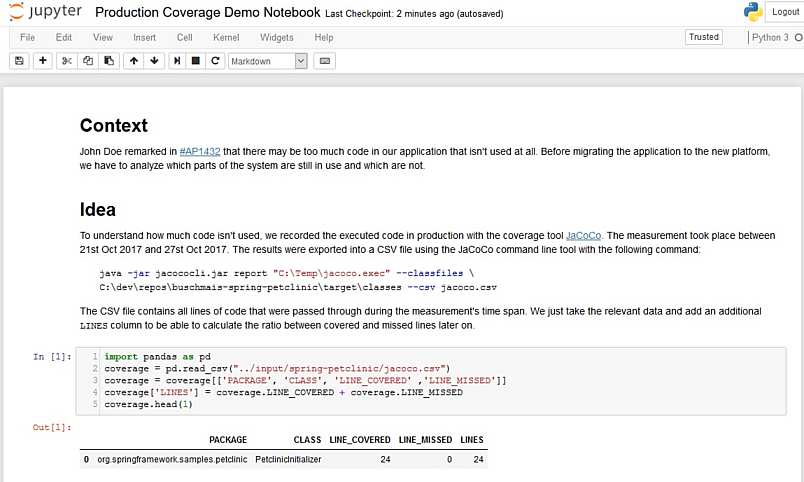Click the pd.read_csv code line
The height and width of the screenshot is (482, 804).
point(277,368)
